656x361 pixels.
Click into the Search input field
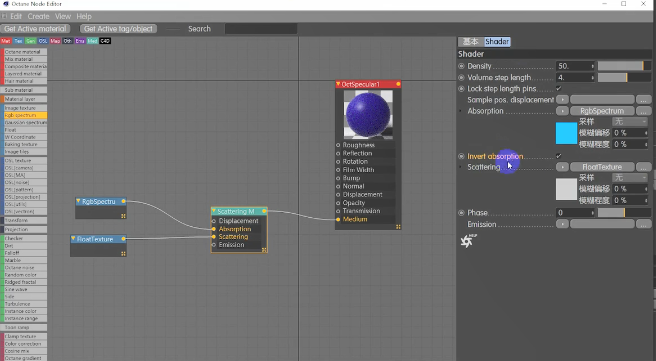pyautogui.click(x=261, y=29)
